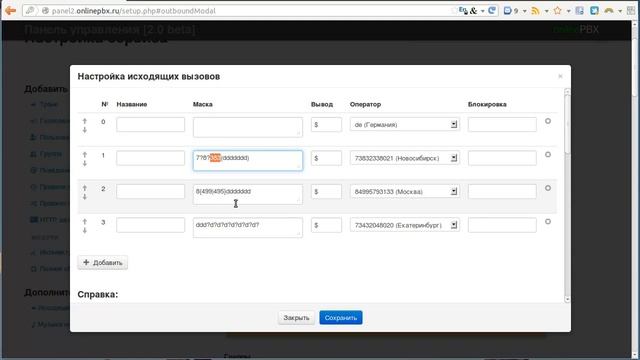This screenshot has width=640, height=360.
Task: Delete row 0 using circle icon
Action: pyautogui.click(x=548, y=121)
